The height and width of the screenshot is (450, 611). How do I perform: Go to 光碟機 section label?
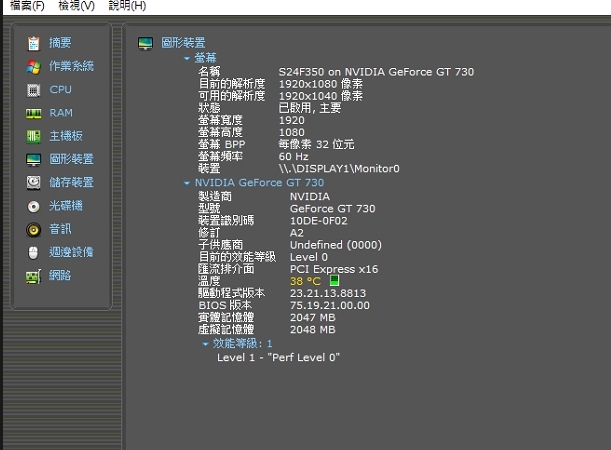click(x=66, y=206)
